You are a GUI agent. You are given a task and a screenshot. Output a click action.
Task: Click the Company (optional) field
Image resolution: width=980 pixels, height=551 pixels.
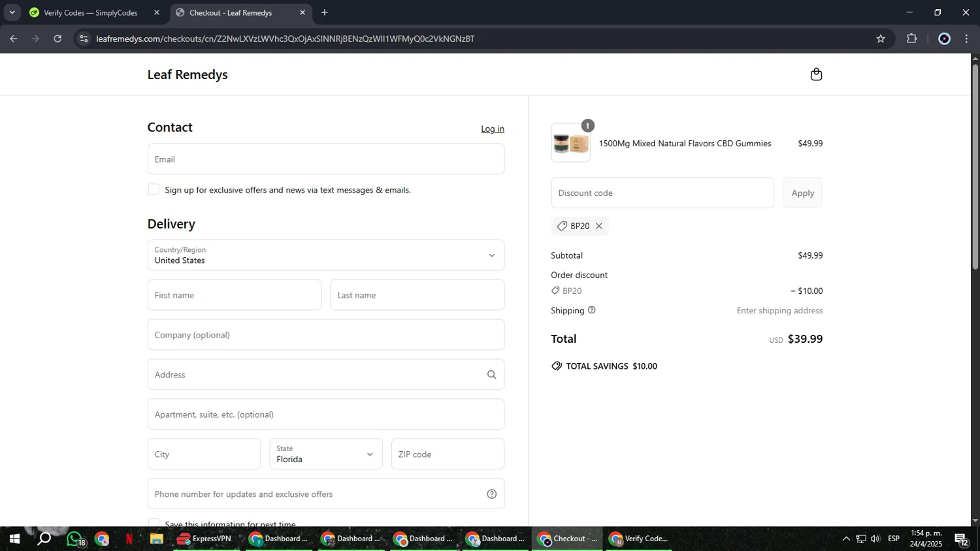pyautogui.click(x=326, y=335)
